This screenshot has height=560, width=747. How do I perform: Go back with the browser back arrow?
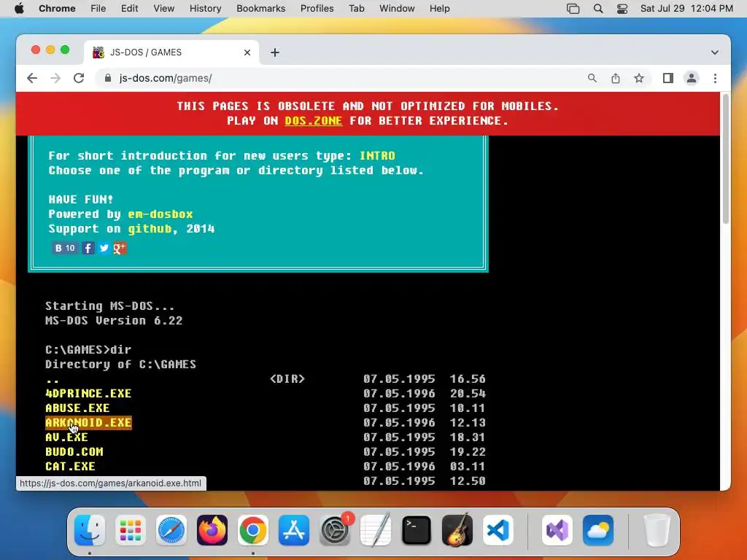(32, 78)
